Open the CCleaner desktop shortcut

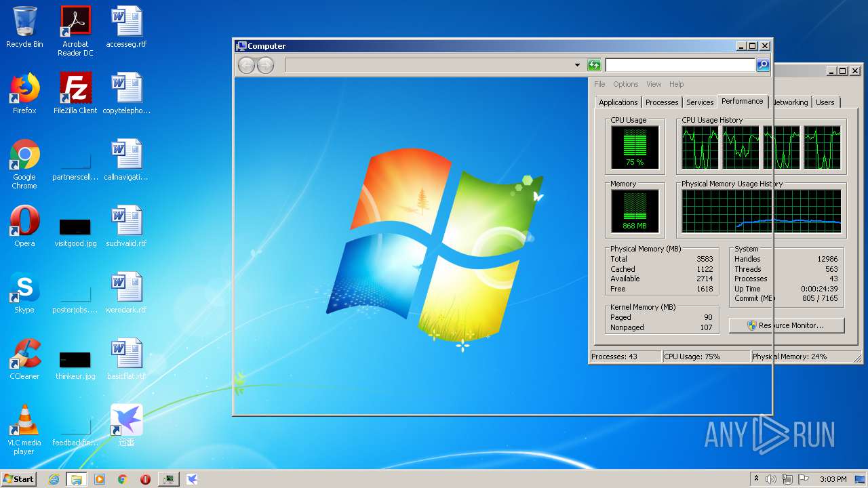24,359
